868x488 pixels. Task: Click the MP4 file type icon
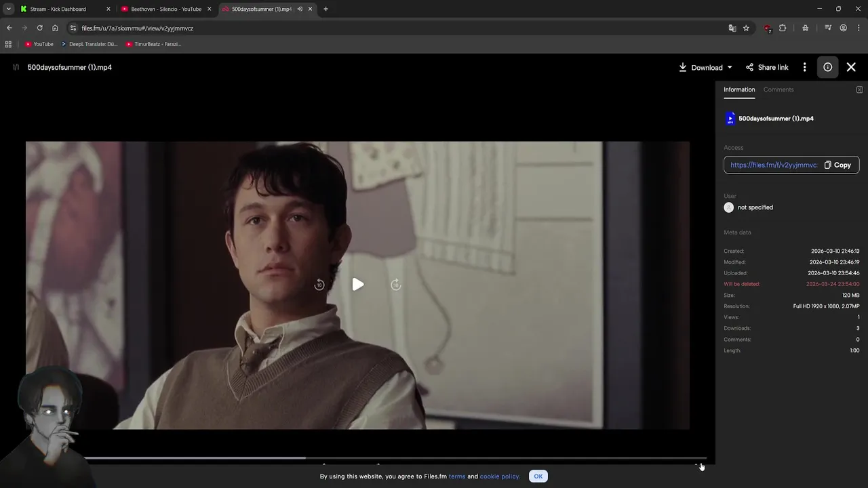tap(730, 119)
